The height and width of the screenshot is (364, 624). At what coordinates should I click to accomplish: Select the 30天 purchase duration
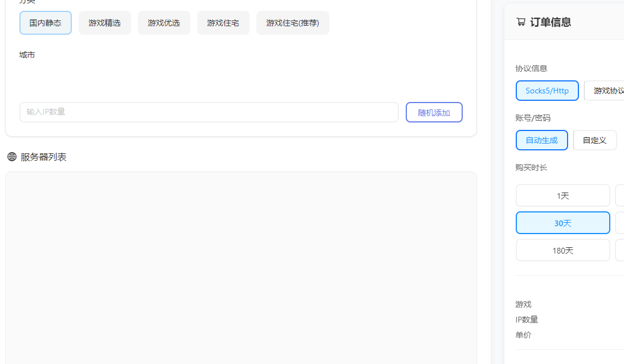click(x=562, y=223)
